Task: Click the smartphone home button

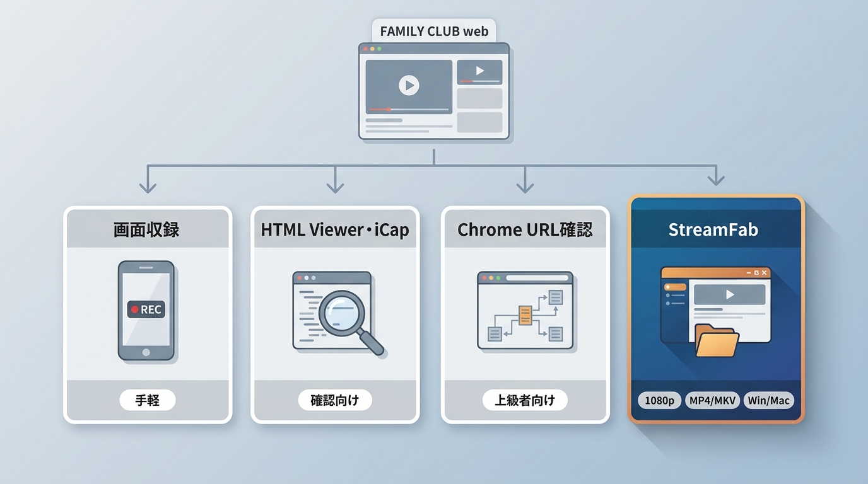Action: tap(146, 352)
